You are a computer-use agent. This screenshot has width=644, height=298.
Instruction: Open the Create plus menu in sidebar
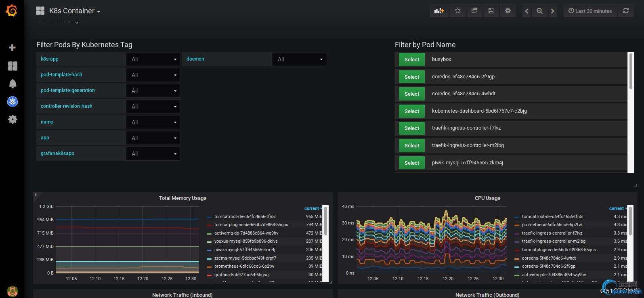point(13,48)
